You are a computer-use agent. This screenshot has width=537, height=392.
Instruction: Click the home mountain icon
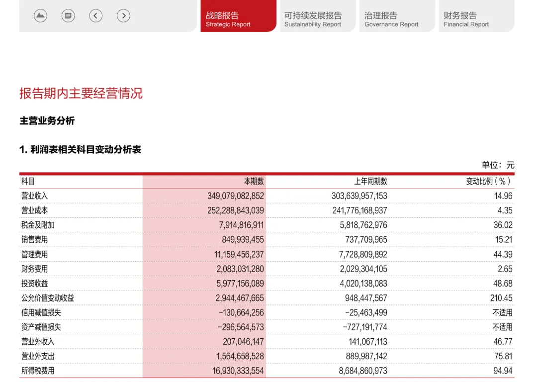(x=40, y=16)
